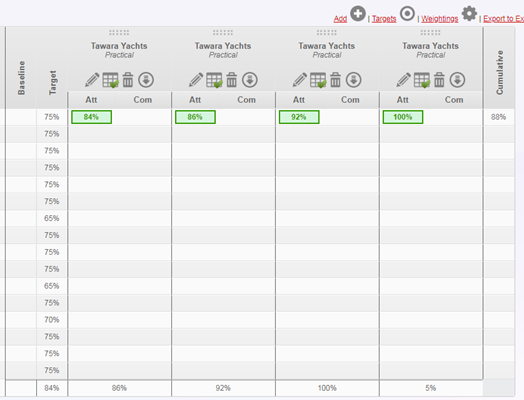Open the Weightings link
The image size is (524, 400).
[x=439, y=19]
